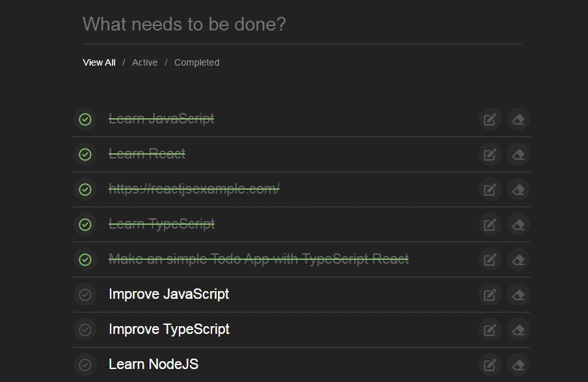Click the delete icon for Learn React
Image resolution: width=588 pixels, height=382 pixels.
click(518, 154)
